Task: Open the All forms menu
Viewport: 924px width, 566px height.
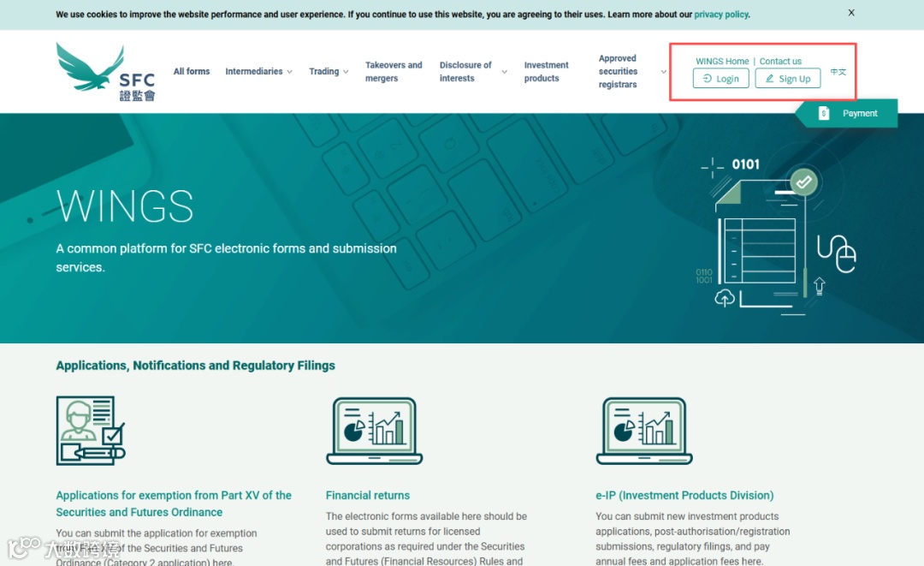Action: point(192,71)
